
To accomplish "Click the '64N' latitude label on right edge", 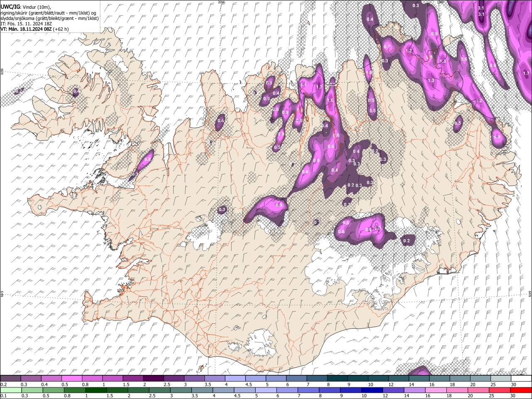I will pyautogui.click(x=530, y=293).
